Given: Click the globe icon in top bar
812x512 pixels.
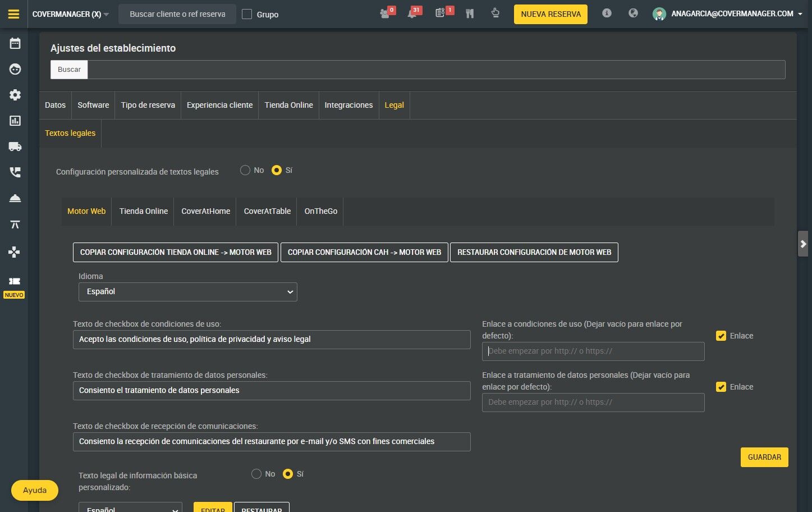Looking at the screenshot, I should click(x=633, y=13).
